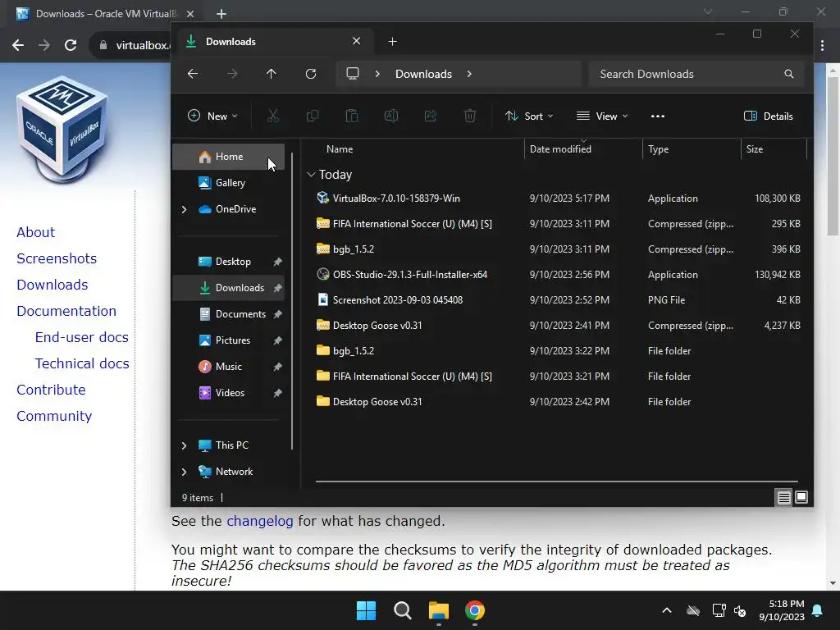
Task: Click the Copy icon in Explorer toolbar
Action: click(313, 116)
